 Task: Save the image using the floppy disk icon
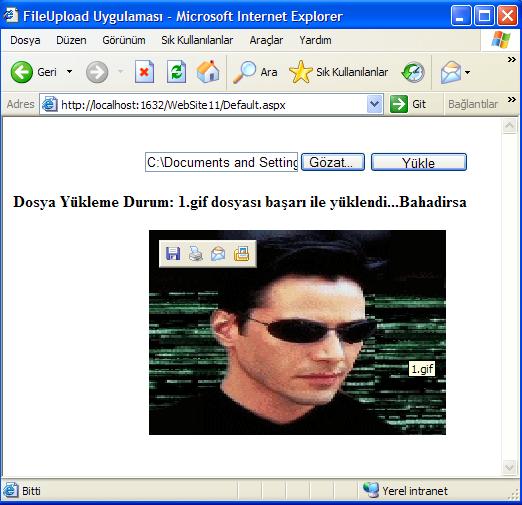pos(173,254)
